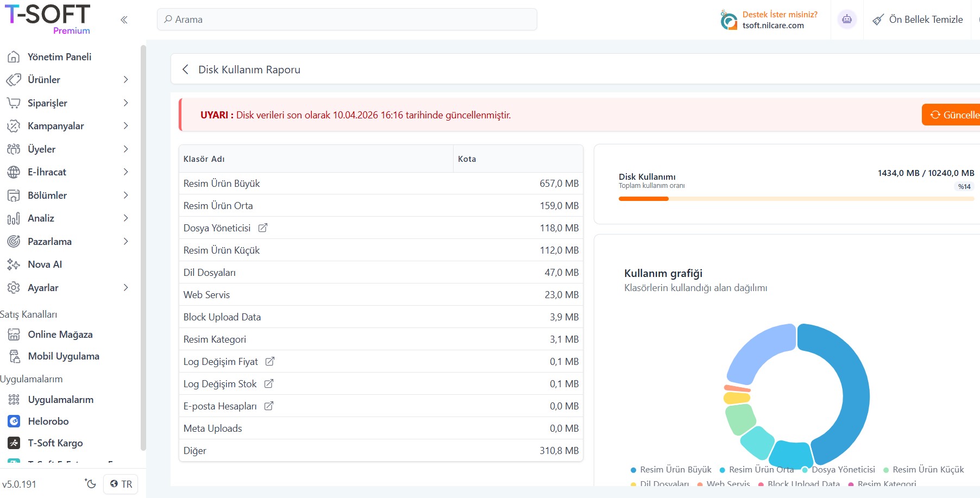Open the Log Değişim Fiyat link icon
The height and width of the screenshot is (498, 980).
[x=270, y=362]
